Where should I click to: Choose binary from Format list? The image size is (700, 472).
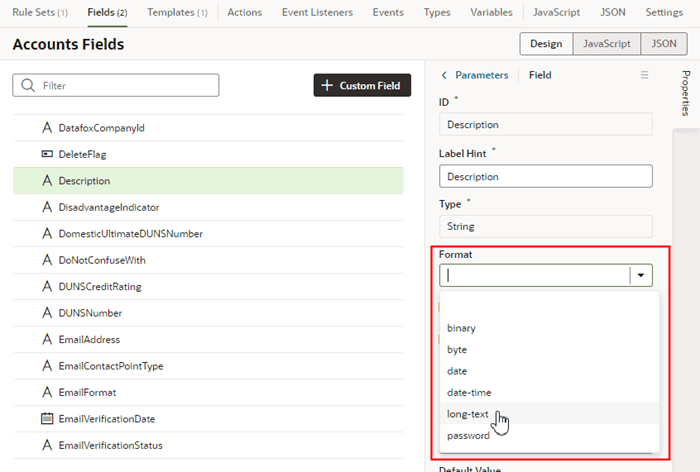pyautogui.click(x=550, y=328)
